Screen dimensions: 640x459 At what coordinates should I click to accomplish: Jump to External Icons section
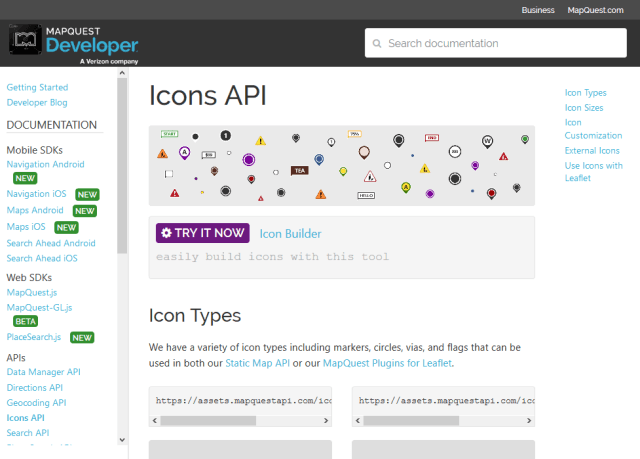592,151
